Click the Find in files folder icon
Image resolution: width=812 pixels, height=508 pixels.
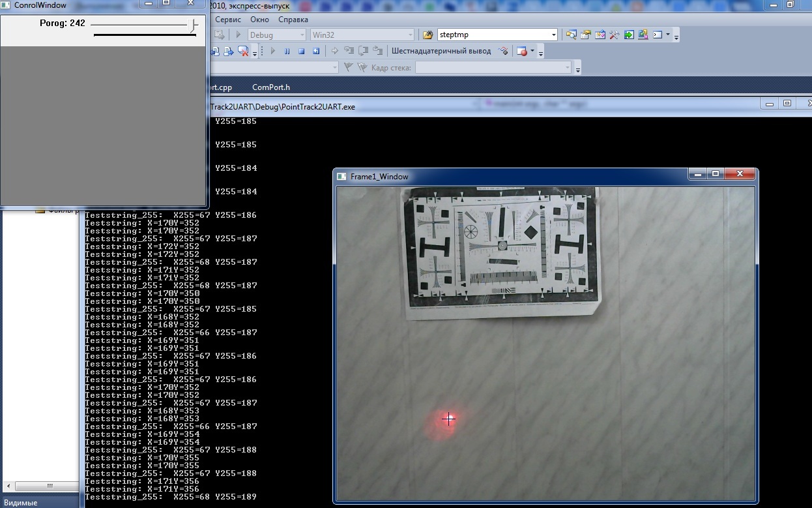[428, 35]
